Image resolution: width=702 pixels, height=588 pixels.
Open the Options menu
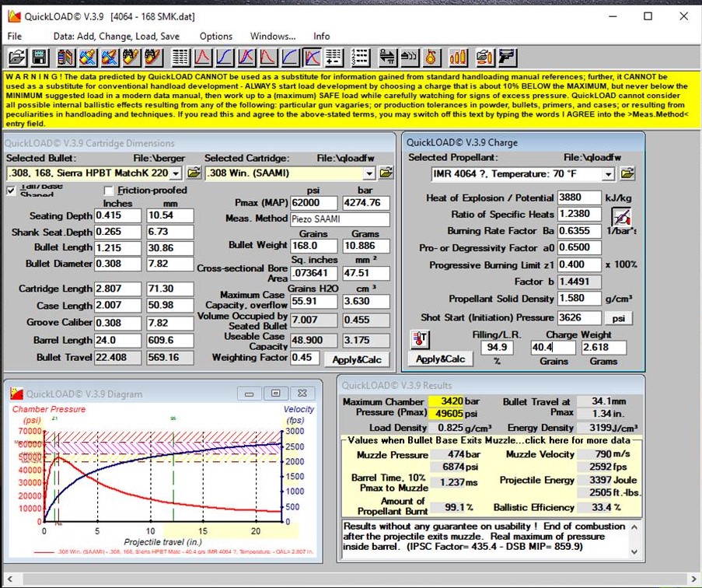coord(216,37)
